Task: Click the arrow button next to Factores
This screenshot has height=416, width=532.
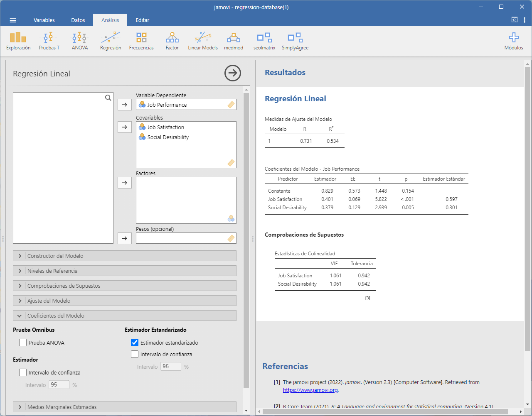Action: pyautogui.click(x=125, y=183)
